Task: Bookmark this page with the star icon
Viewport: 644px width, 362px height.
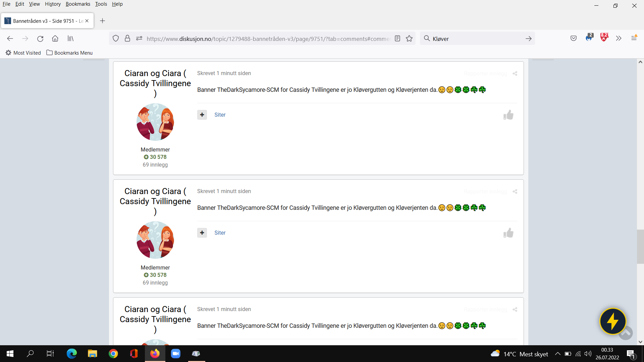Action: pyautogui.click(x=409, y=39)
